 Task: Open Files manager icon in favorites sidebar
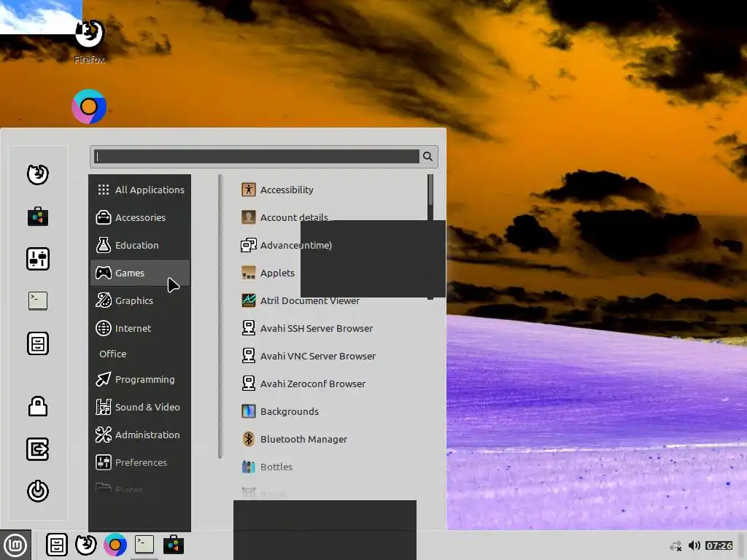tap(38, 343)
